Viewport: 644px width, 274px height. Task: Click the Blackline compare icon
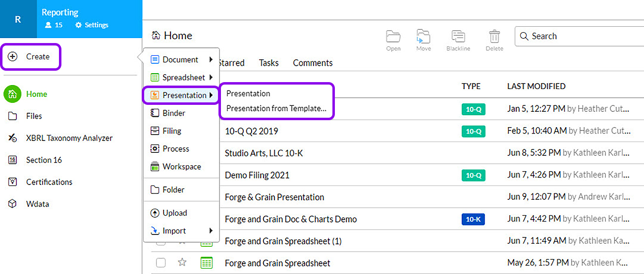point(458,38)
